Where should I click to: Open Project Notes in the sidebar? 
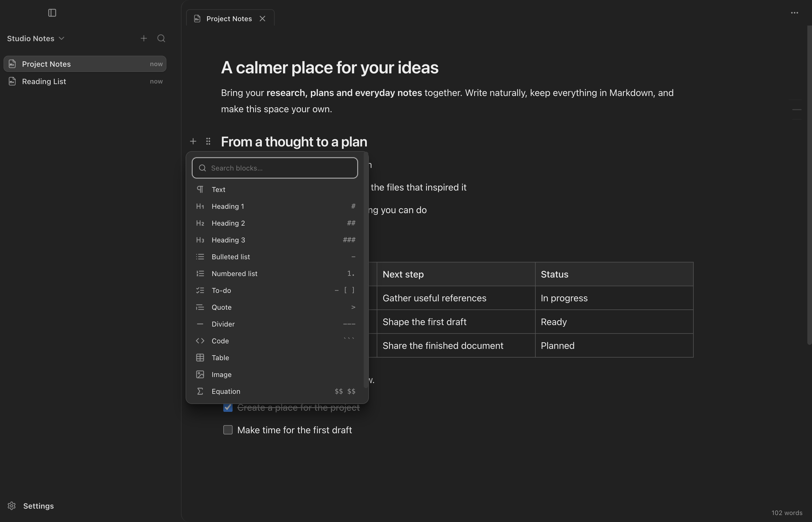coord(85,64)
